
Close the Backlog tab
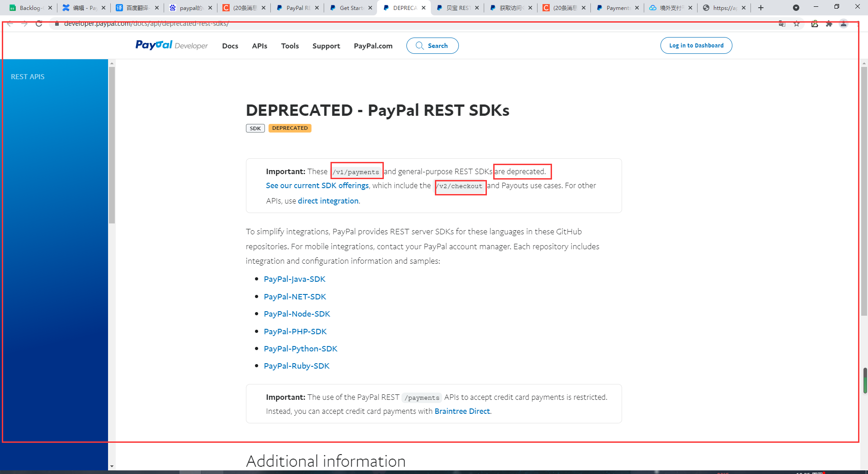50,8
